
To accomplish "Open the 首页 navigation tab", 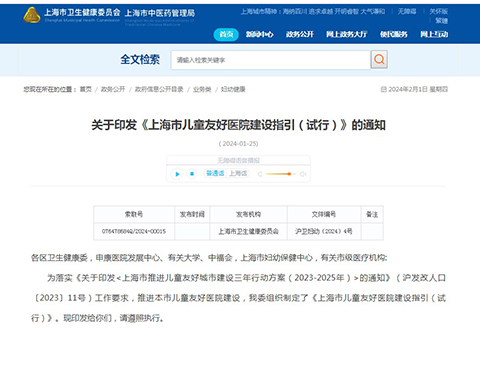I will (226, 34).
